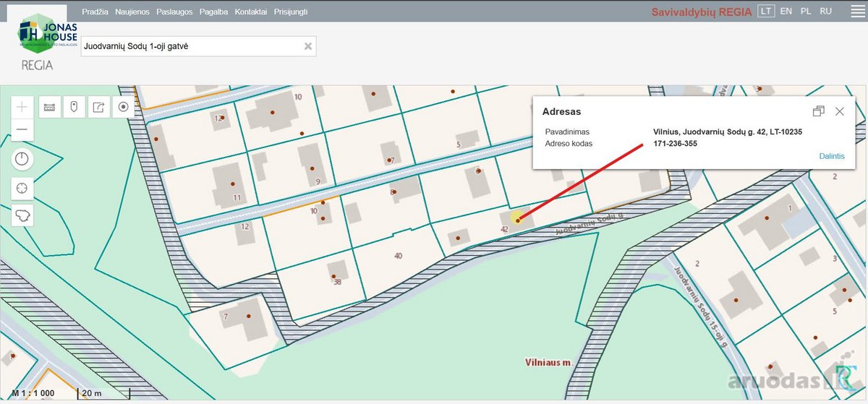Clear the address search field
Image resolution: width=868 pixels, height=404 pixels.
308,46
